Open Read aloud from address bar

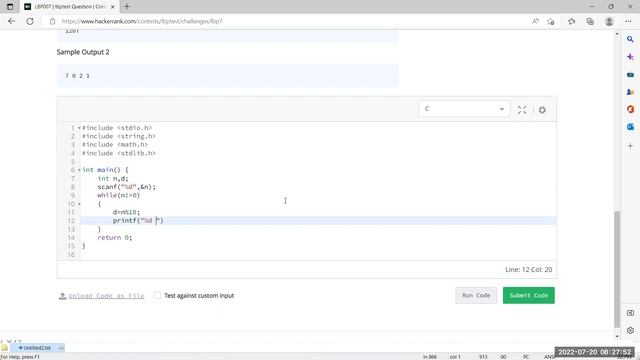pyautogui.click(x=535, y=21)
